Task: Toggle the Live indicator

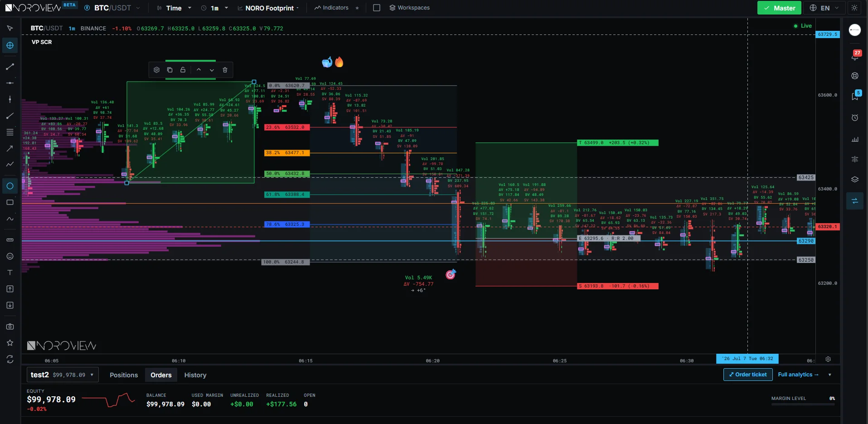Action: [x=803, y=26]
